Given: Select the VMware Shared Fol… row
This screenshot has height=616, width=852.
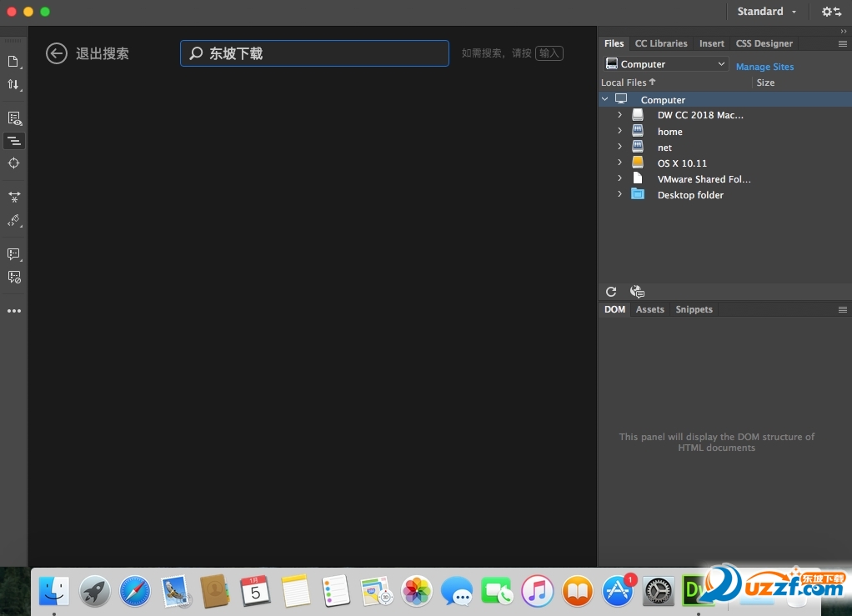Looking at the screenshot, I should coord(724,178).
